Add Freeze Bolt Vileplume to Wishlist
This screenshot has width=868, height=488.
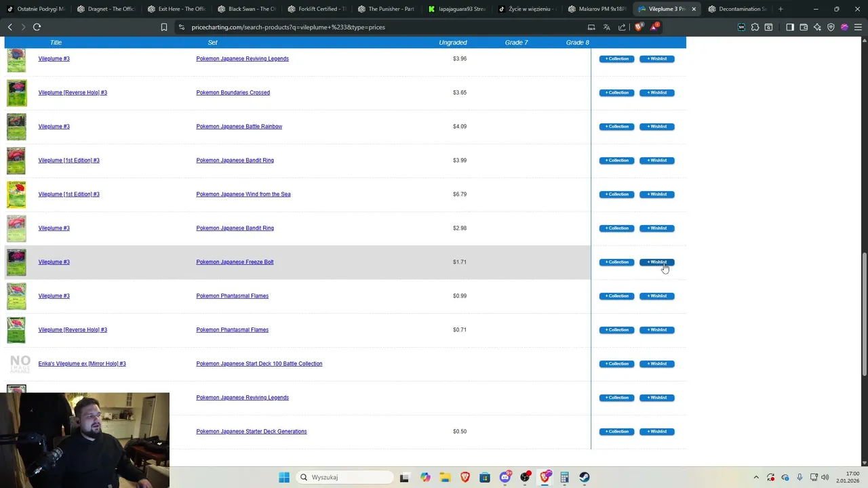coord(656,262)
